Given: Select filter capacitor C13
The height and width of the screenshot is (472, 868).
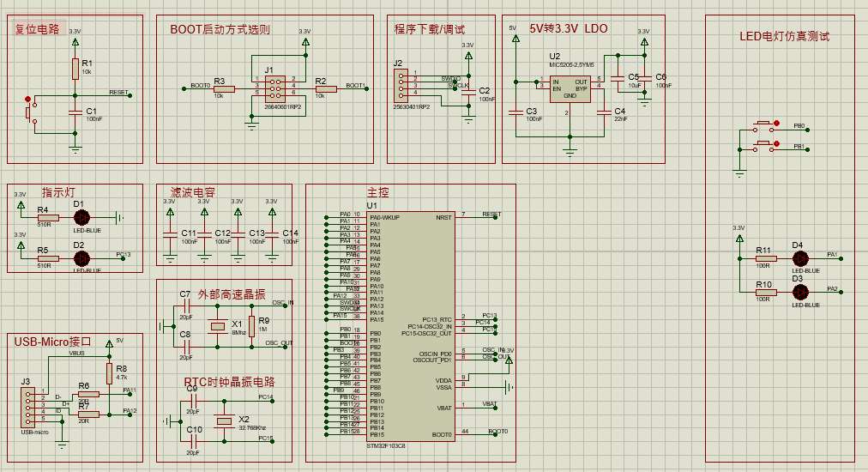Looking at the screenshot, I should (238, 235).
